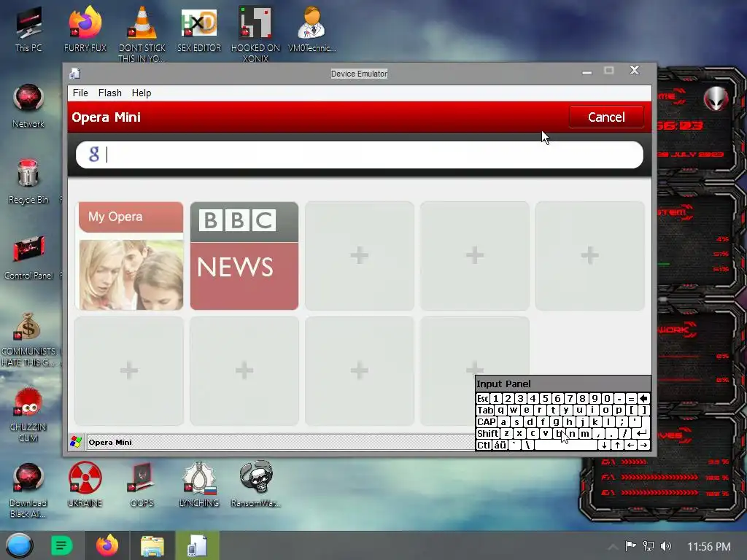Screen dimensions: 747x560
Task: Select the This PC desktop icon
Action: (x=28, y=29)
